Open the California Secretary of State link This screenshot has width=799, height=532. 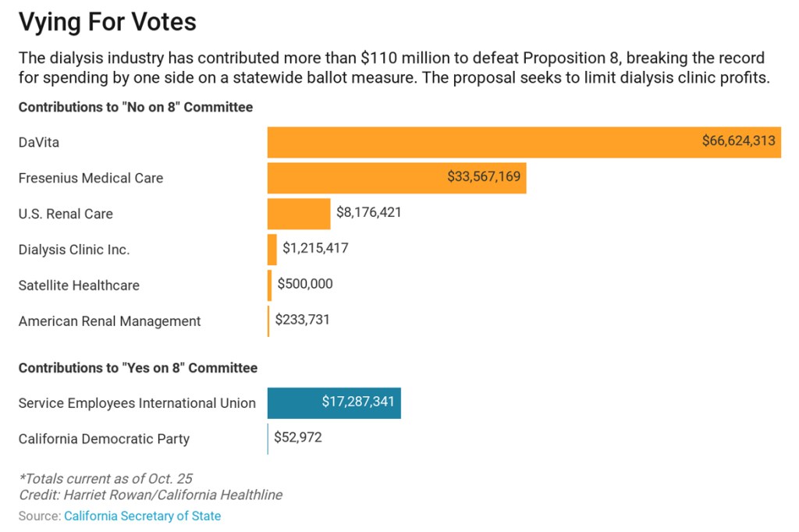142,516
